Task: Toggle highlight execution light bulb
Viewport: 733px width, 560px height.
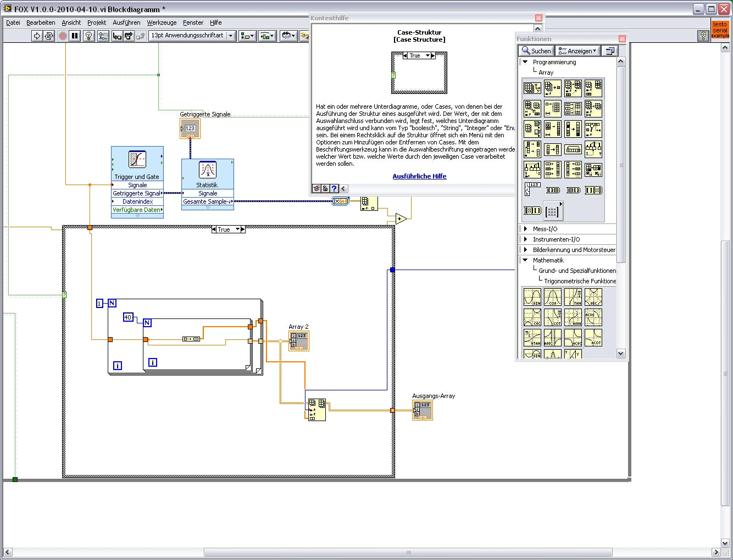Action: pos(88,36)
